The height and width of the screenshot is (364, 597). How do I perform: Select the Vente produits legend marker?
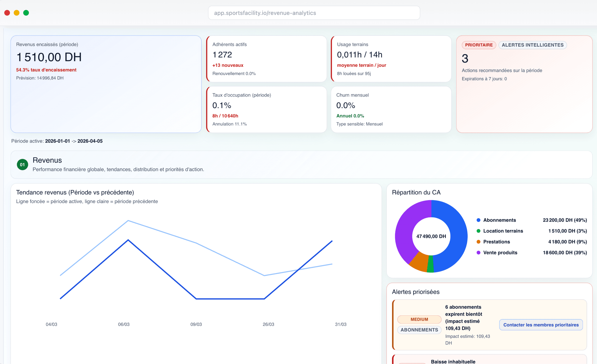click(x=479, y=253)
